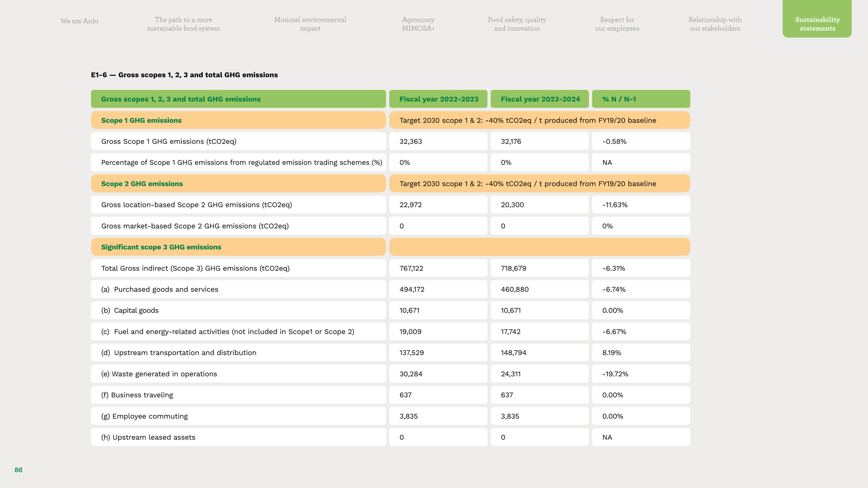Image resolution: width=868 pixels, height=488 pixels.
Task: Click 'Gross location-based Scope 2' row label
Action: [x=197, y=205]
